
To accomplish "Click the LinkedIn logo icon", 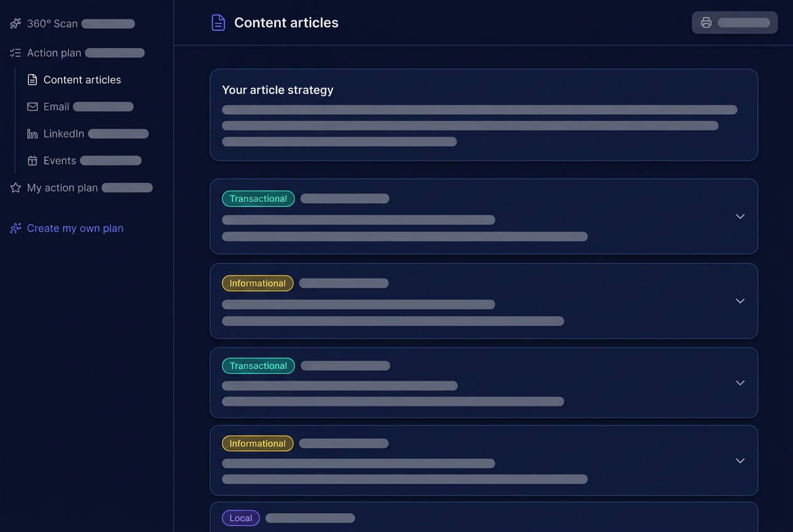I will pyautogui.click(x=32, y=134).
